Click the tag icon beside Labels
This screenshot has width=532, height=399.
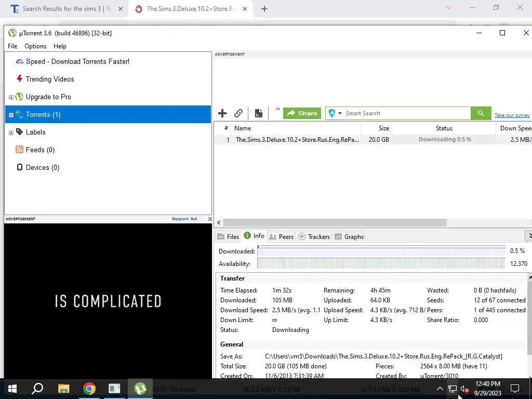(20, 132)
